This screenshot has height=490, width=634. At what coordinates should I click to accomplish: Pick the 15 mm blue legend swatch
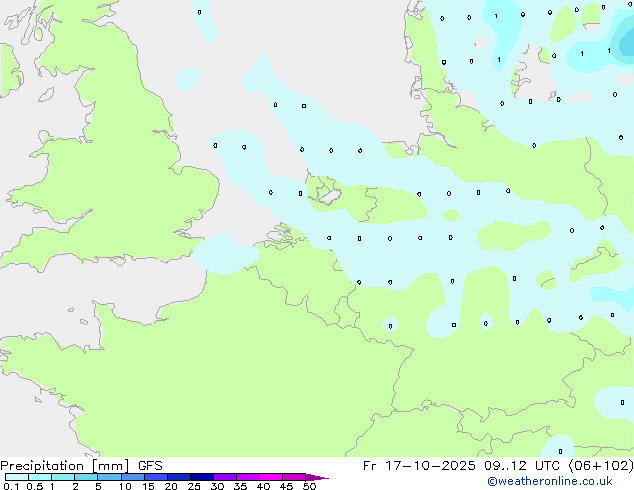pos(156,477)
